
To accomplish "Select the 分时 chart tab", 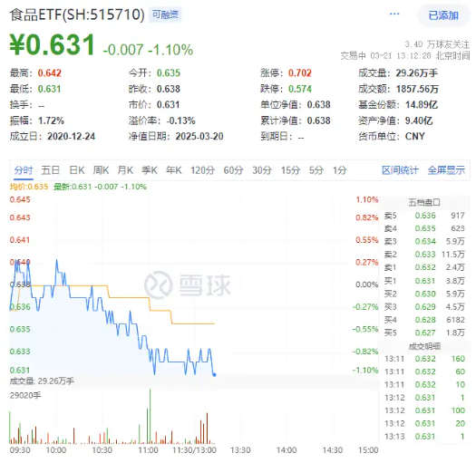I will click(x=24, y=170).
